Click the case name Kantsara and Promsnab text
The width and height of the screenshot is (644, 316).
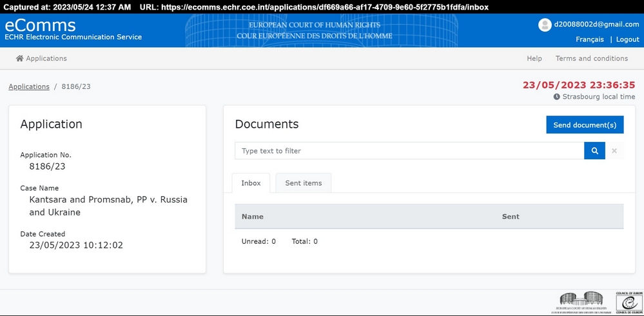click(108, 206)
